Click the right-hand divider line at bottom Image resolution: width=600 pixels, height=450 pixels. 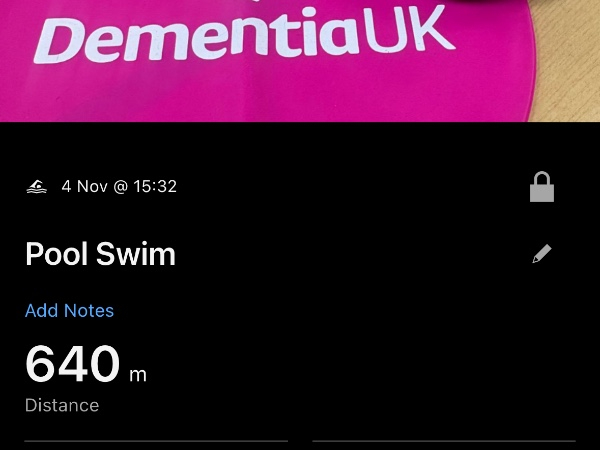pyautogui.click(x=444, y=440)
